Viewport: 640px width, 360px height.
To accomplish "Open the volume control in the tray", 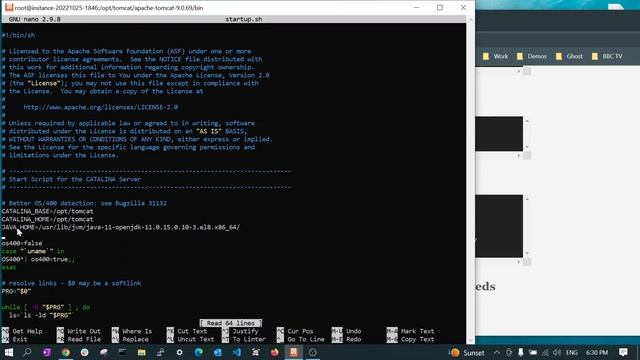I will pyautogui.click(x=557, y=353).
